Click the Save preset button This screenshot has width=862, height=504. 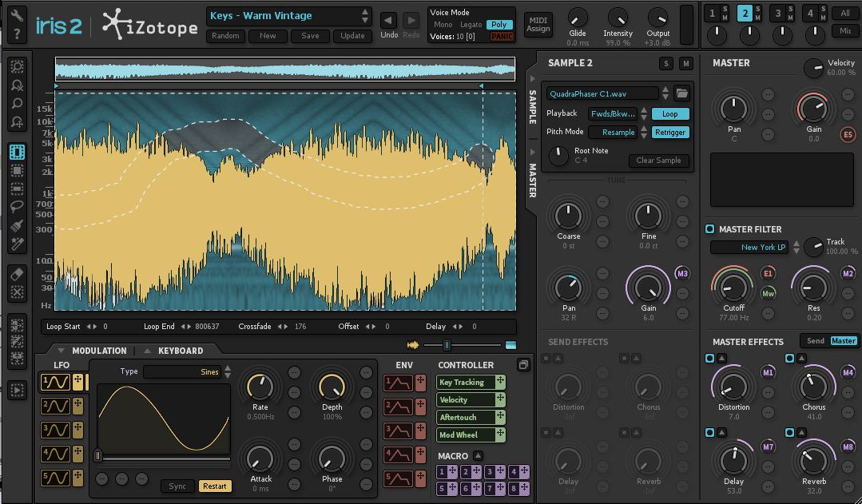click(x=310, y=36)
